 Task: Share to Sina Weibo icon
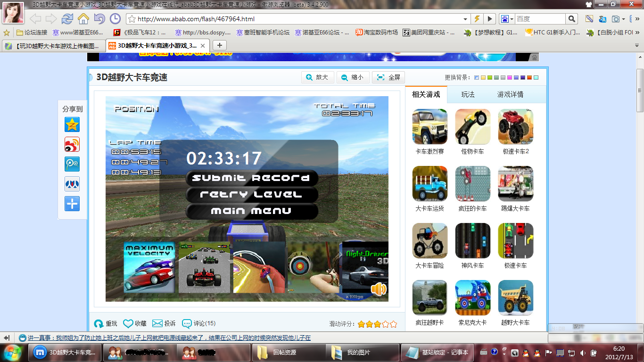click(x=72, y=144)
